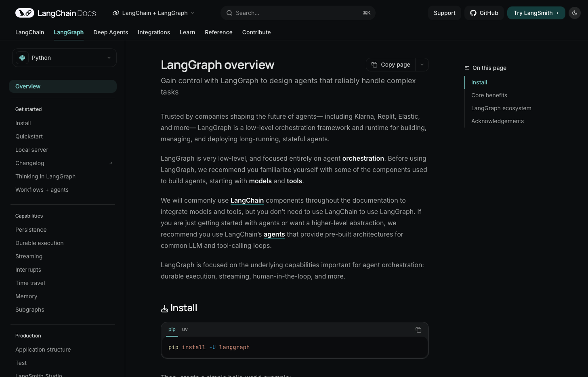
Task: Follow the tools link in text
Action: (294, 181)
